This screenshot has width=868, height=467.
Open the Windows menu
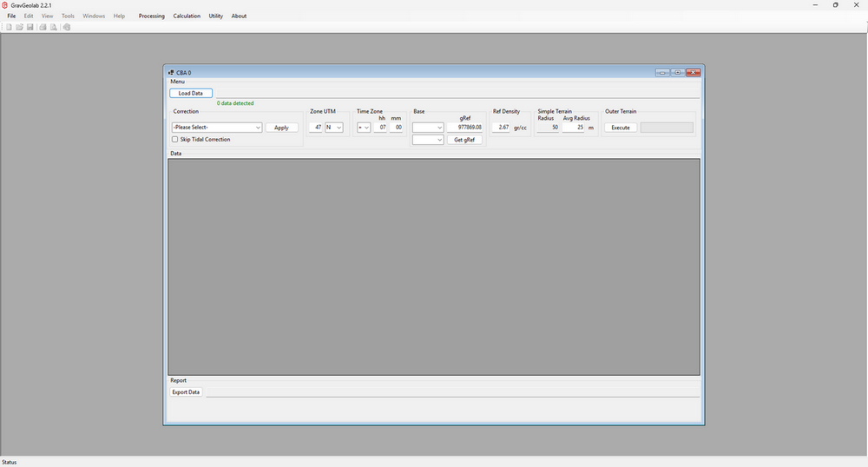pos(94,16)
